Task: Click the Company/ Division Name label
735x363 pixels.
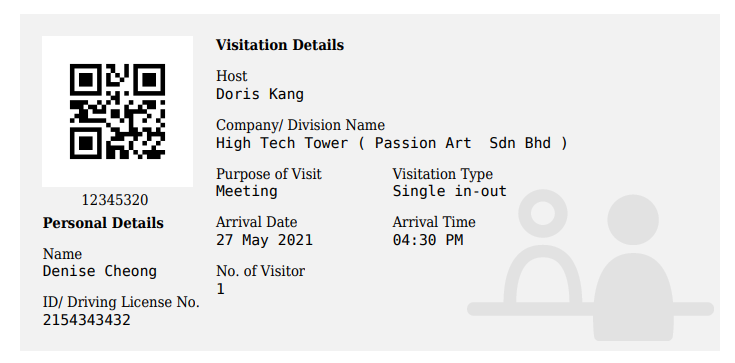Action: 300,125
